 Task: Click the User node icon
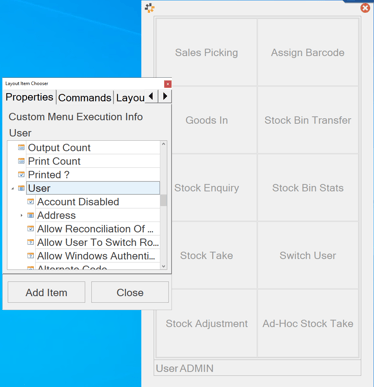click(x=21, y=188)
